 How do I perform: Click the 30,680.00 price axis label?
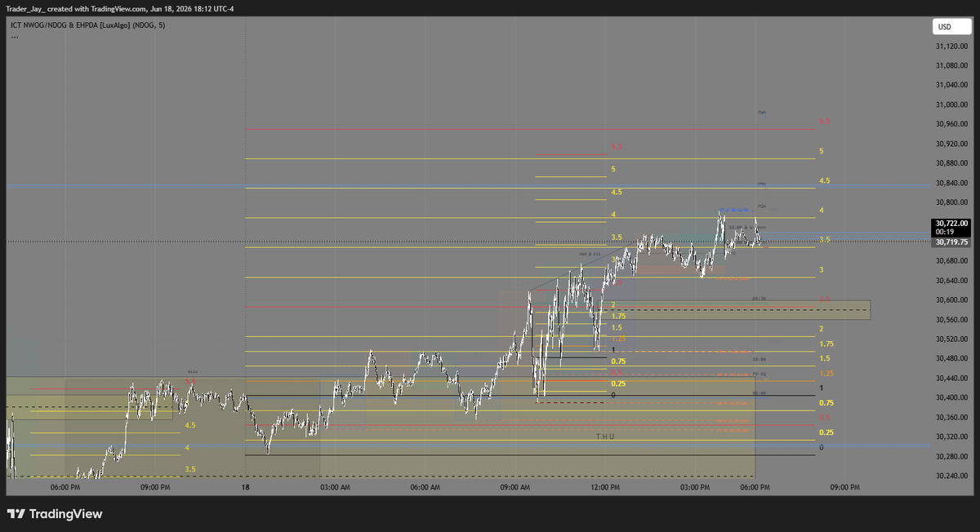[952, 261]
